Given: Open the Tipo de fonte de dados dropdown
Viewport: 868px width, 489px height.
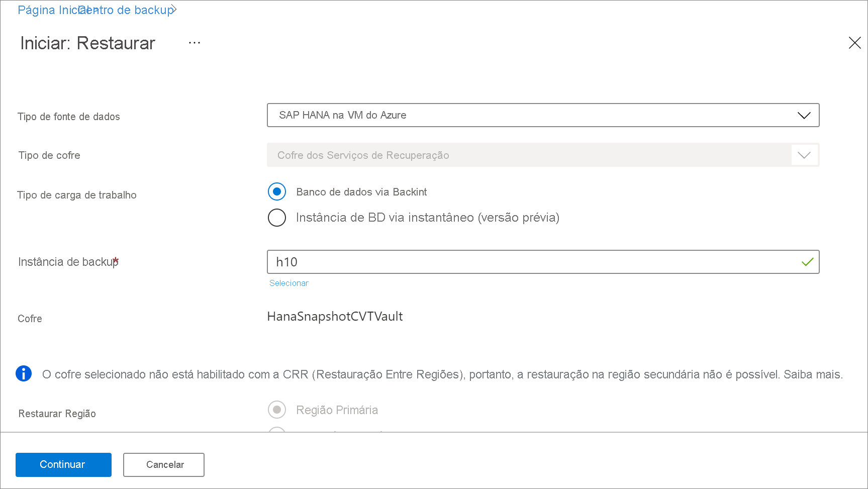Looking at the screenshot, I should click(x=543, y=115).
